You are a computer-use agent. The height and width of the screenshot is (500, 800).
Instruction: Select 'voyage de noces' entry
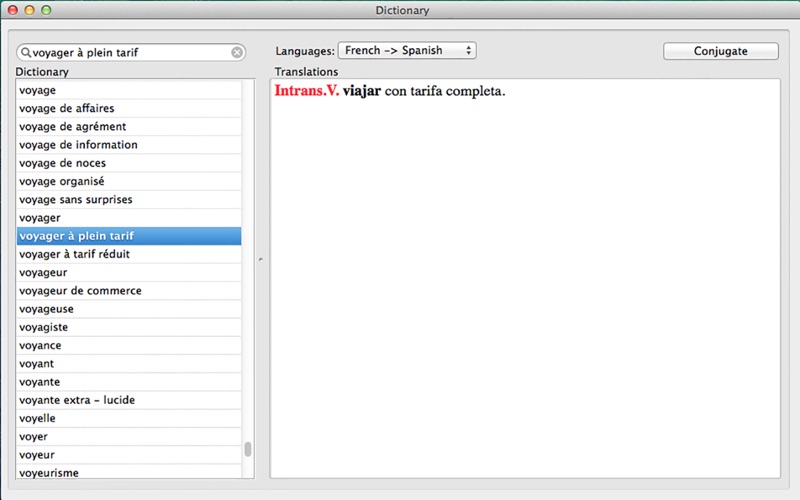129,163
